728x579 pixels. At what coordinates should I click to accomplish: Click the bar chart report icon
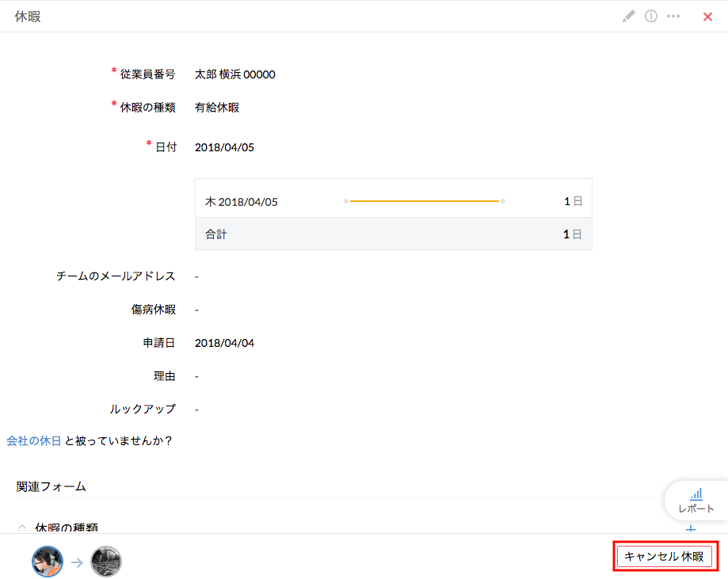696,494
